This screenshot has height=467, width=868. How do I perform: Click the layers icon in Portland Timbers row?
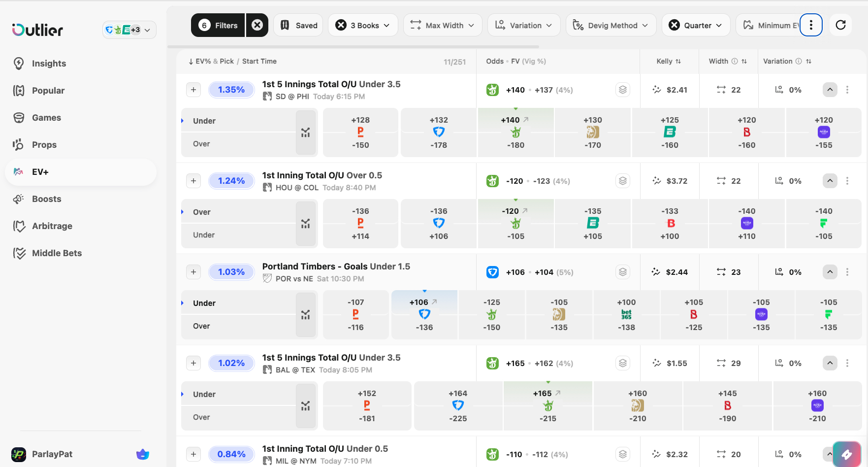click(623, 272)
